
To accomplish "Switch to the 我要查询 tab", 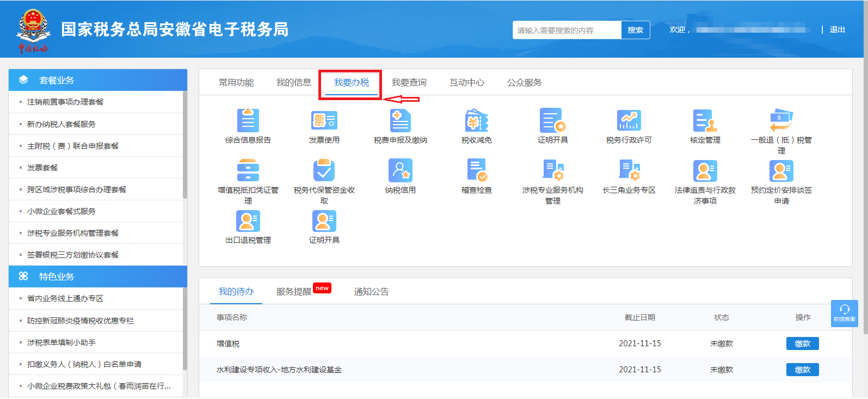I will [409, 83].
